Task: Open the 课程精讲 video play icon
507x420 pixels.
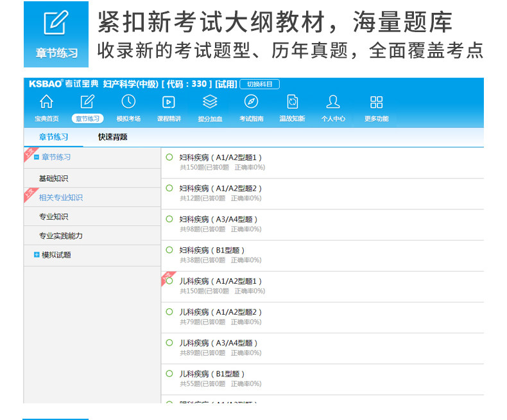Action: pos(168,102)
